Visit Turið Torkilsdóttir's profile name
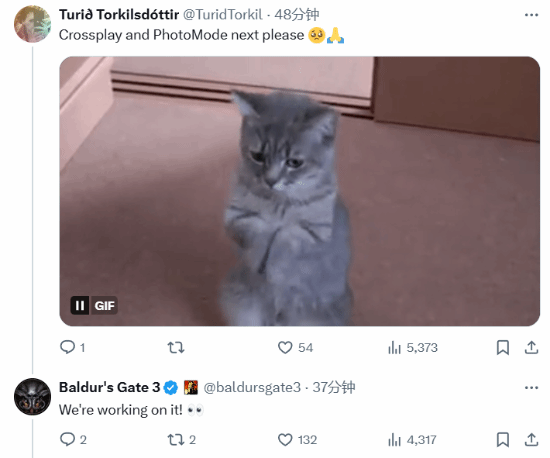The image size is (550, 458). (119, 15)
